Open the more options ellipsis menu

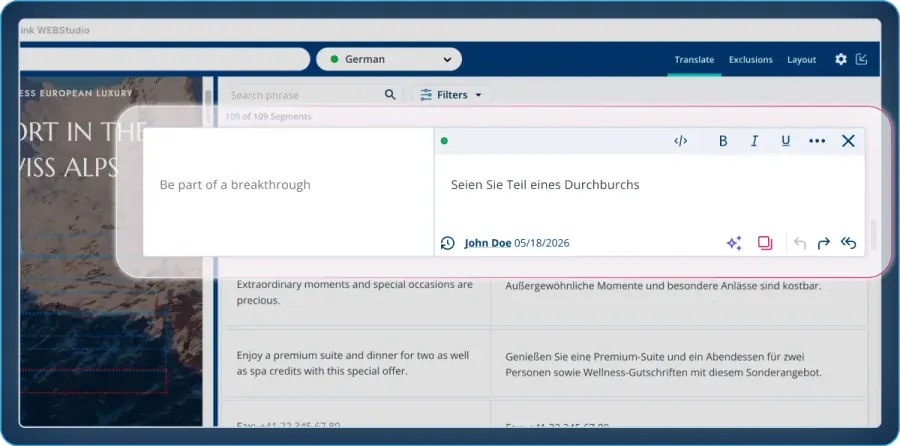[817, 141]
